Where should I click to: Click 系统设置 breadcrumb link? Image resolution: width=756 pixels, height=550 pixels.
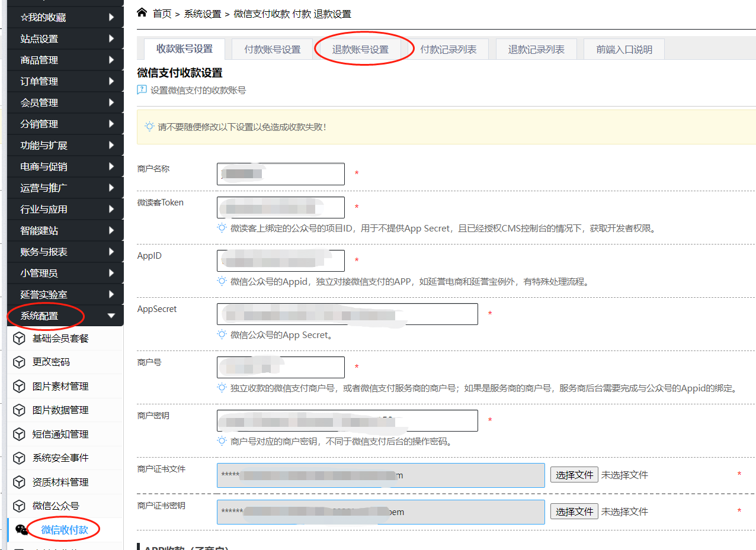pos(203,14)
